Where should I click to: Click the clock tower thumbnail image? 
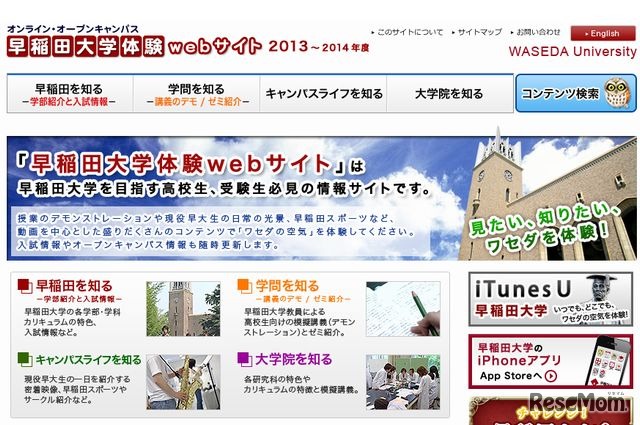pos(183,309)
